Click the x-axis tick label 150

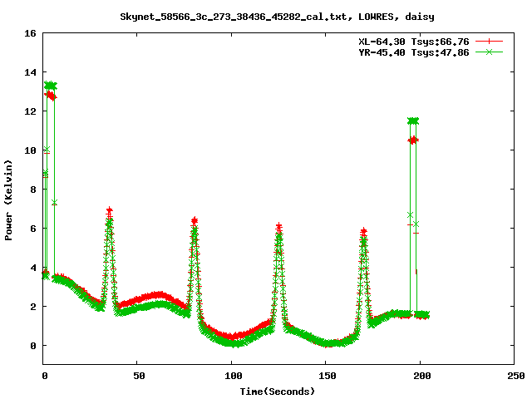tap(328, 376)
